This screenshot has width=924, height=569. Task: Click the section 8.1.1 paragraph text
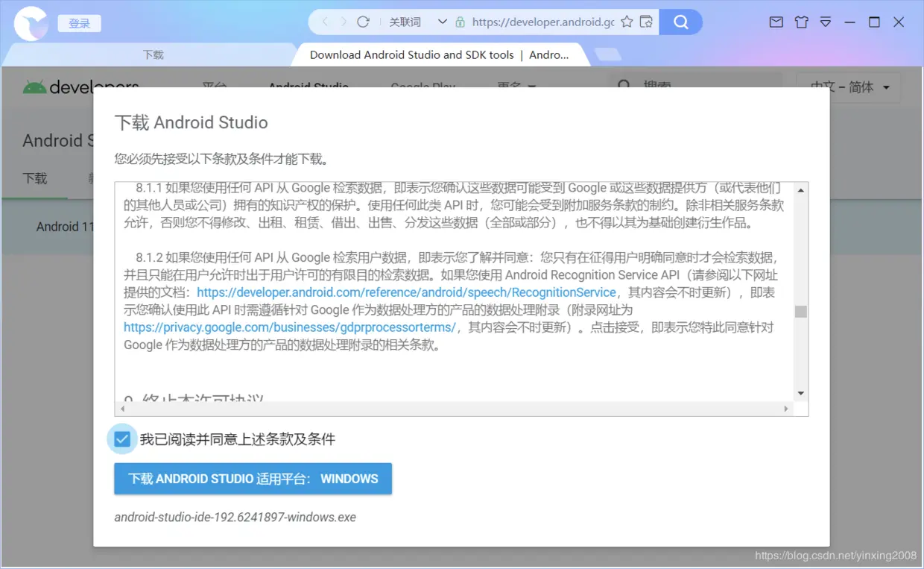(x=454, y=205)
